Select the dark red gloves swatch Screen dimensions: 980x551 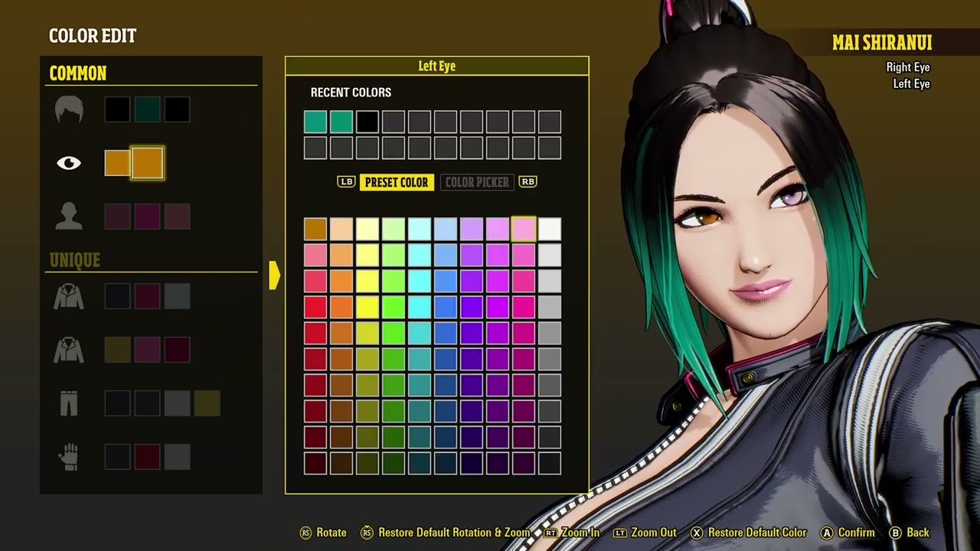(x=147, y=457)
